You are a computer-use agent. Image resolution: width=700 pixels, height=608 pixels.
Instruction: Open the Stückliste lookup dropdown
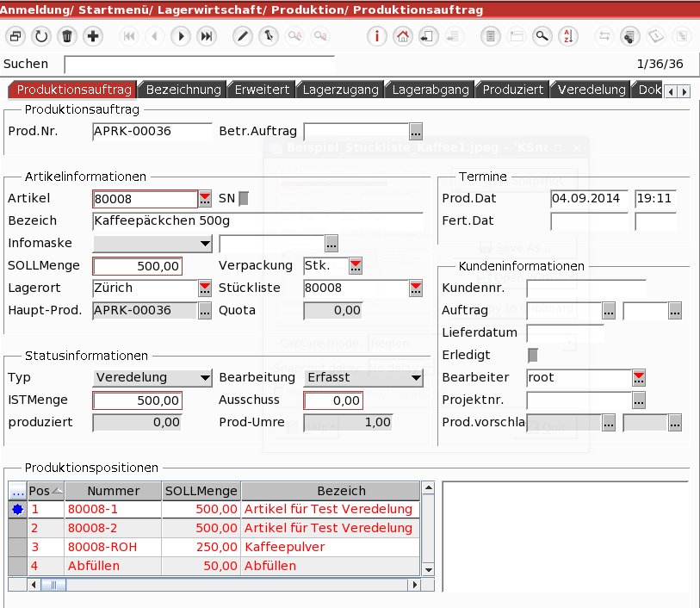416,288
